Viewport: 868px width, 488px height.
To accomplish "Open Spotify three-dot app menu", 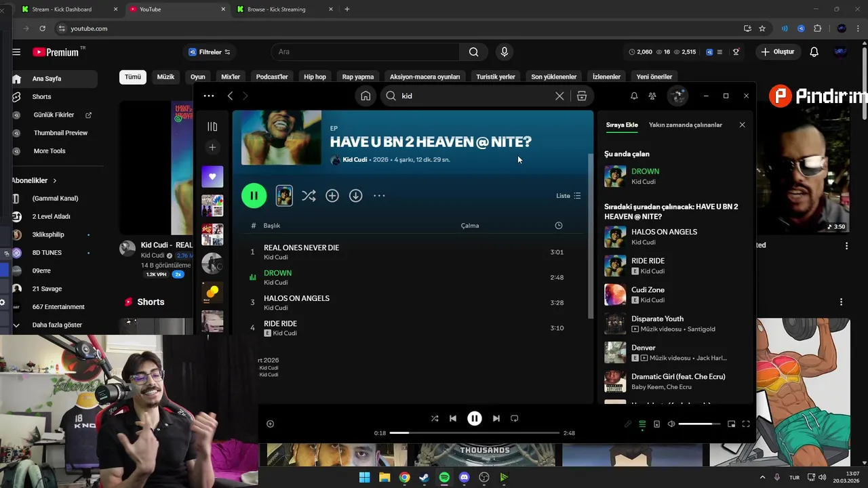I will [x=209, y=96].
